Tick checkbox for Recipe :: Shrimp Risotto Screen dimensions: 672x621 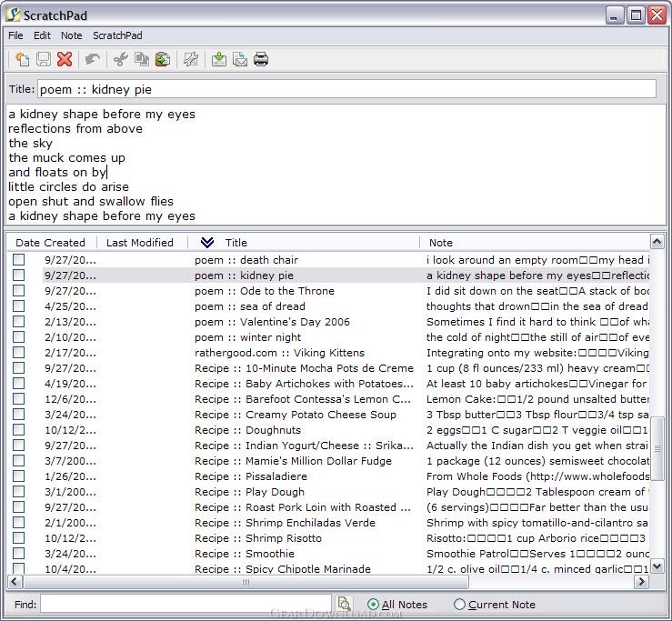(18, 538)
